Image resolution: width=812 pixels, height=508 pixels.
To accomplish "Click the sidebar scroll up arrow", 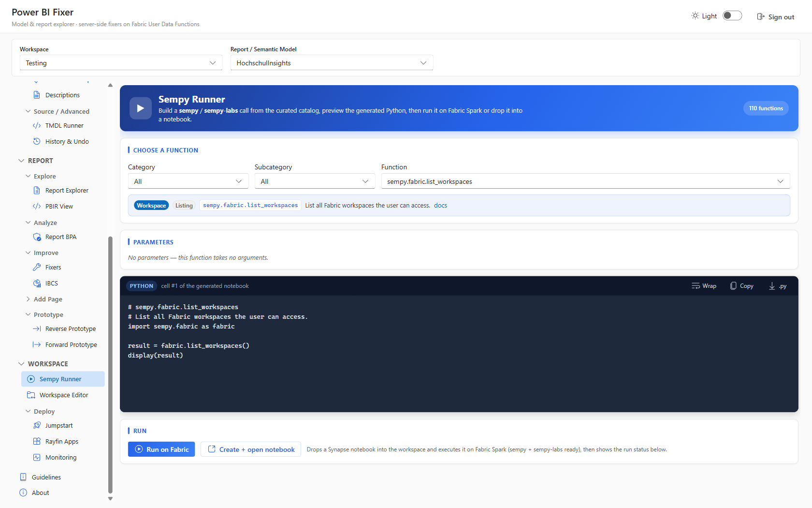I will (110, 85).
